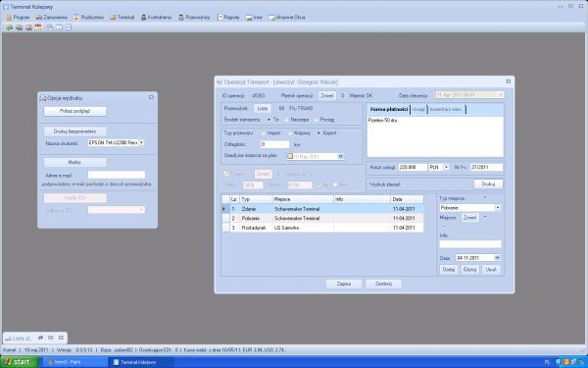Select the Rozładunek LG Samwha row
588x368 pixels.
322,228
